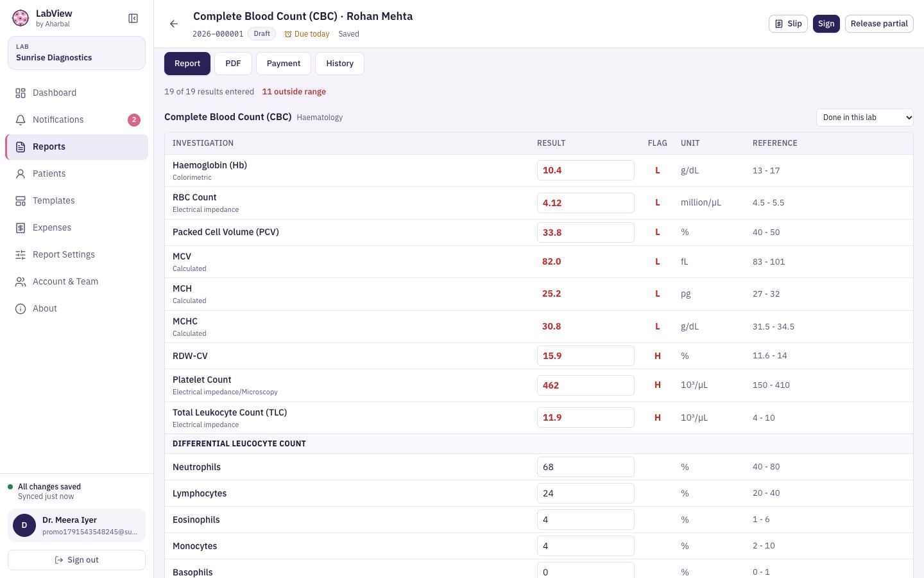Switch to the Report tab
Image resolution: width=924 pixels, height=578 pixels.
(x=187, y=64)
